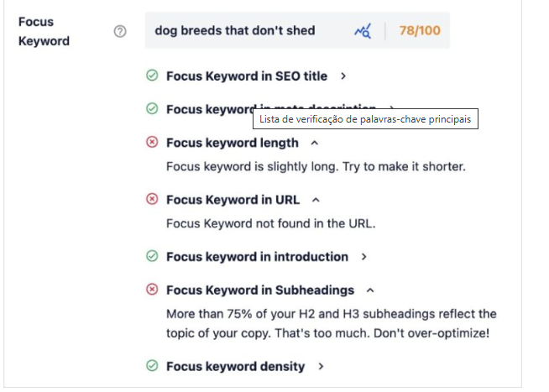
Task: Click green check icon for meta description
Action: [x=152, y=108]
